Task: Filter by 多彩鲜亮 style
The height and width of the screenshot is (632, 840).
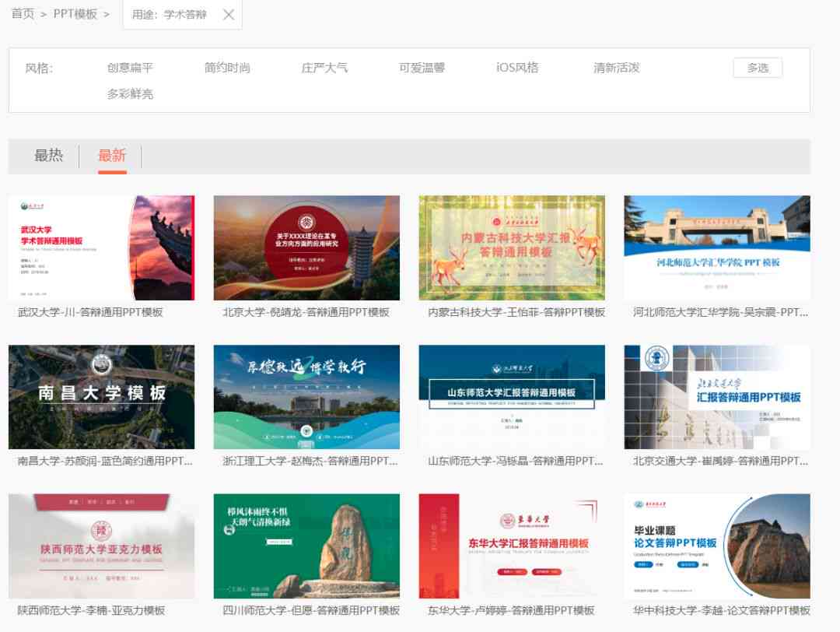Action: (x=130, y=94)
